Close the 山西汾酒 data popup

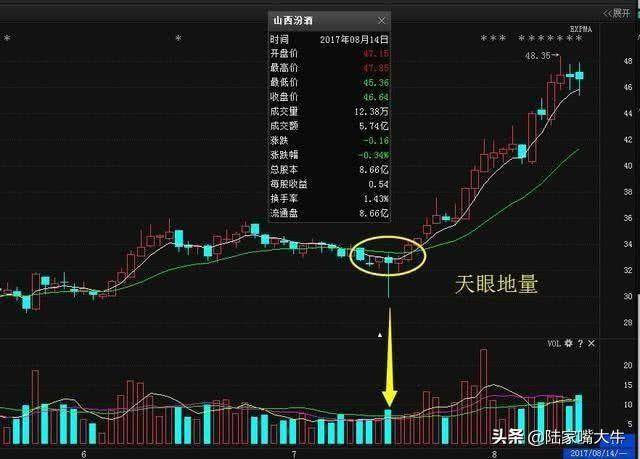pyautogui.click(x=381, y=21)
